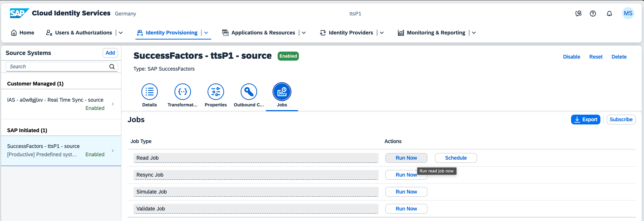Expand Monitoring & Reporting dropdown arrow
The image size is (644, 221).
[474, 33]
